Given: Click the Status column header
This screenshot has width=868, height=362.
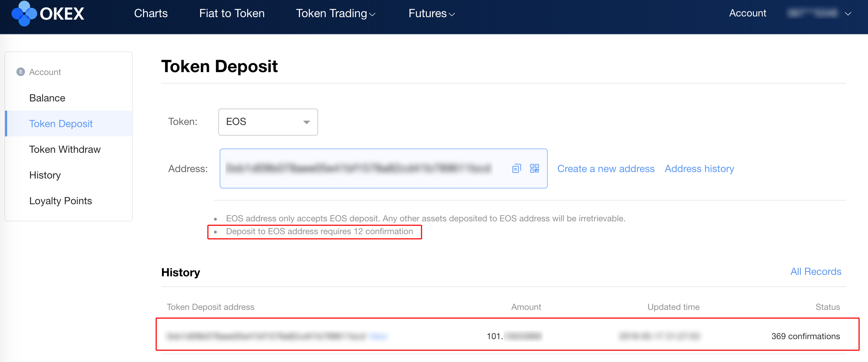Looking at the screenshot, I should tap(828, 307).
